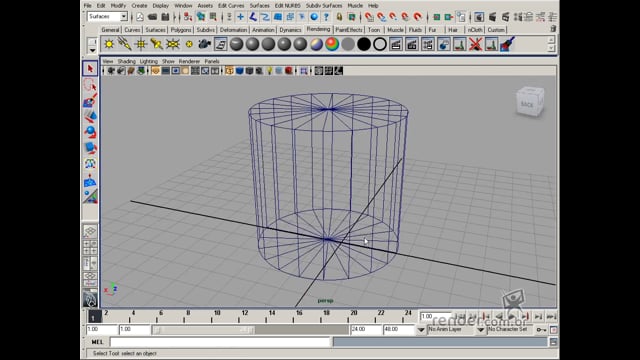Image resolution: width=640 pixels, height=360 pixels.
Task: Switch to the Dynamics shelf tab
Action: click(x=290, y=30)
